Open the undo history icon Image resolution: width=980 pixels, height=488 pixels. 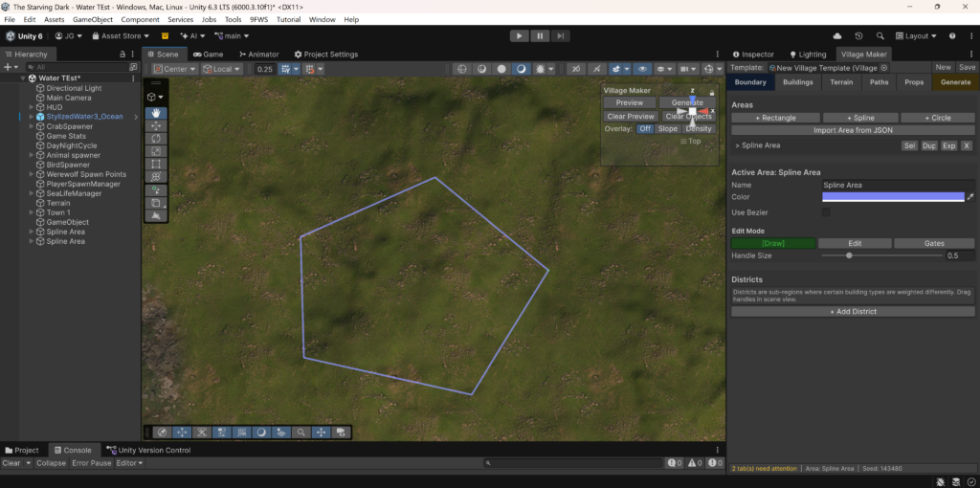(858, 35)
